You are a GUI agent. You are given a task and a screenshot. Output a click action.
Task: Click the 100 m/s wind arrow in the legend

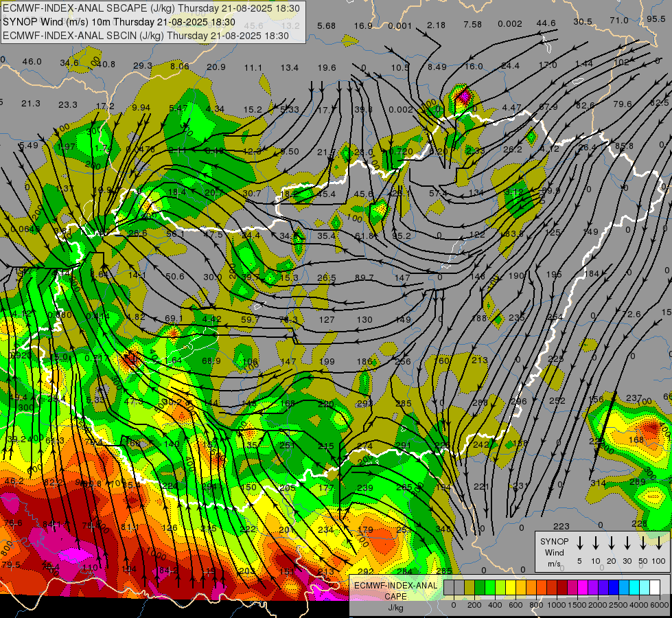pyautogui.click(x=659, y=542)
